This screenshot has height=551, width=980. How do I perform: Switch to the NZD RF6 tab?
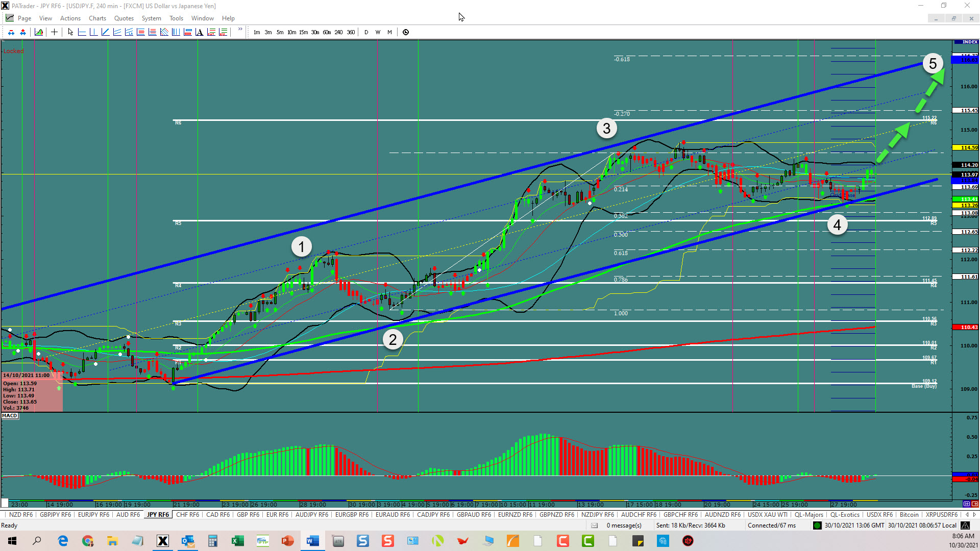[x=21, y=515]
